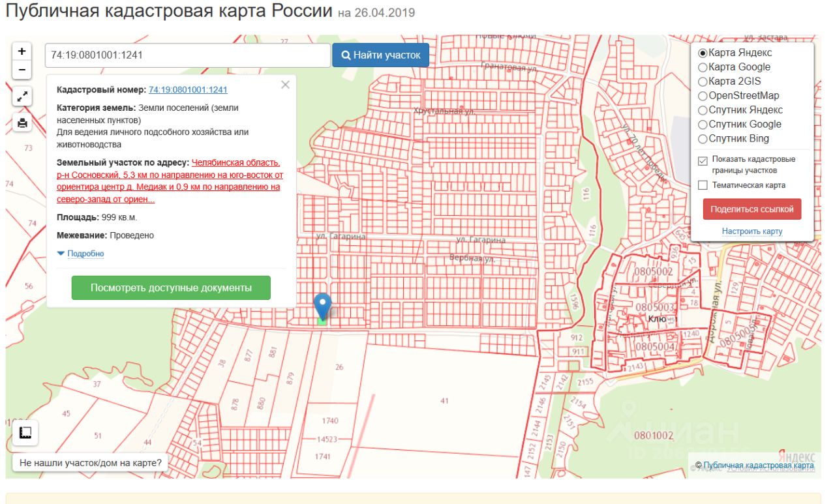The width and height of the screenshot is (835, 504).
Task: Click parcel 1740 on the map
Action: point(330,421)
